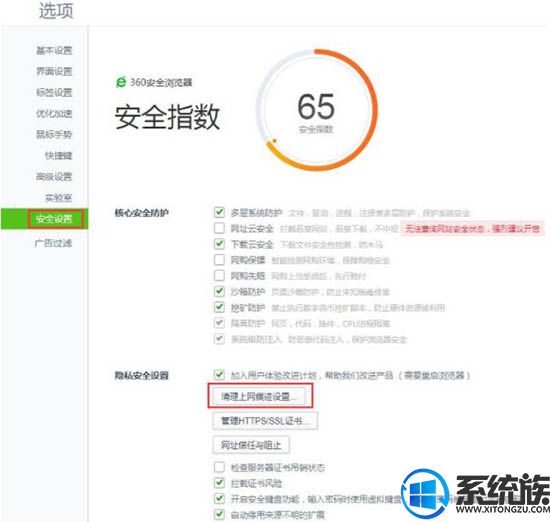
Task: Click the 360 browser logo icon
Action: tap(121, 82)
